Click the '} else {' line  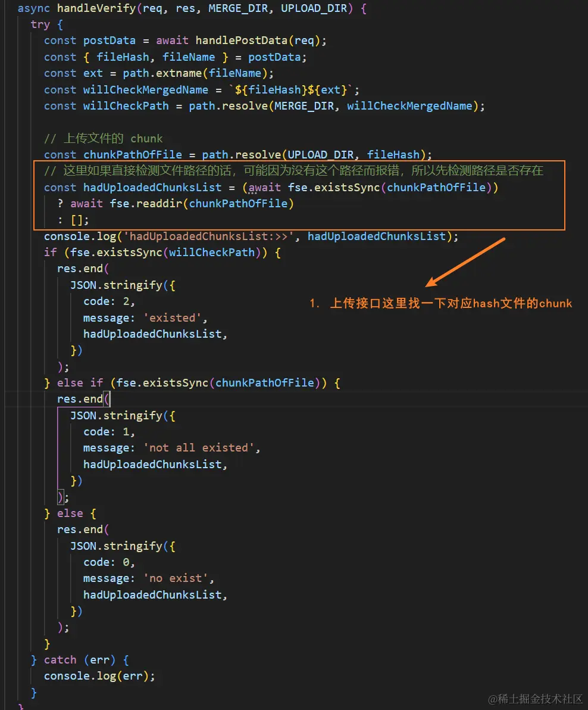tap(70, 513)
